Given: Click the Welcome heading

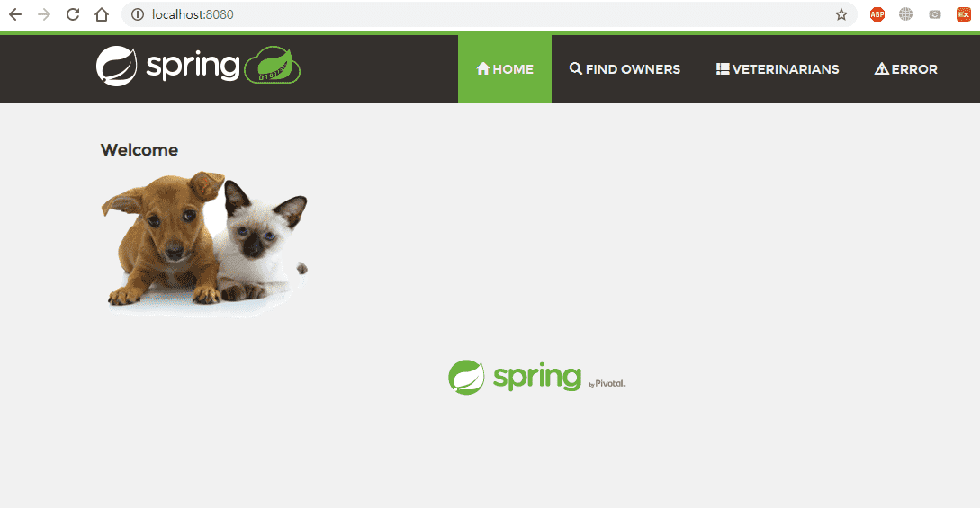Looking at the screenshot, I should pos(139,150).
